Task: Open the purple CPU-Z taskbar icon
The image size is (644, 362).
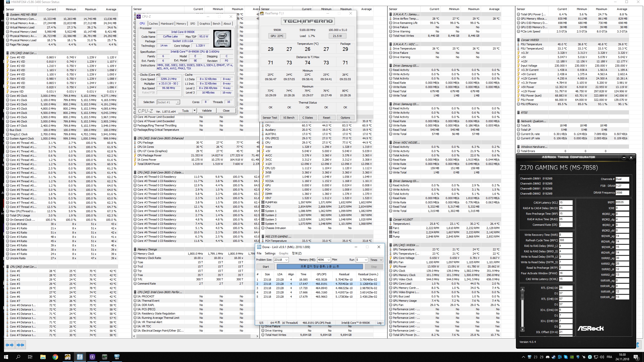Action: (92, 357)
